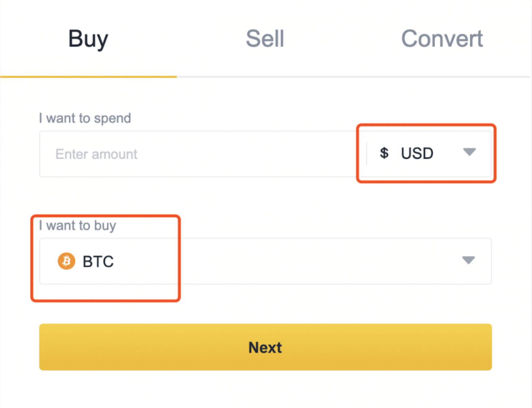Viewport: 532px width, 408px height.
Task: Expand the BTC coin selector arrow
Action: coord(468,260)
